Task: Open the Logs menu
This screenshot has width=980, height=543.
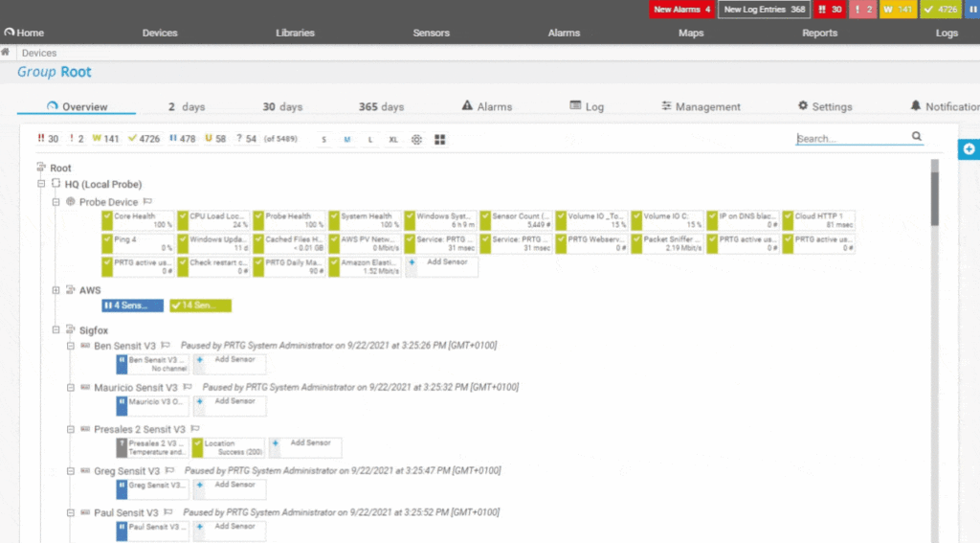Action: click(x=947, y=33)
